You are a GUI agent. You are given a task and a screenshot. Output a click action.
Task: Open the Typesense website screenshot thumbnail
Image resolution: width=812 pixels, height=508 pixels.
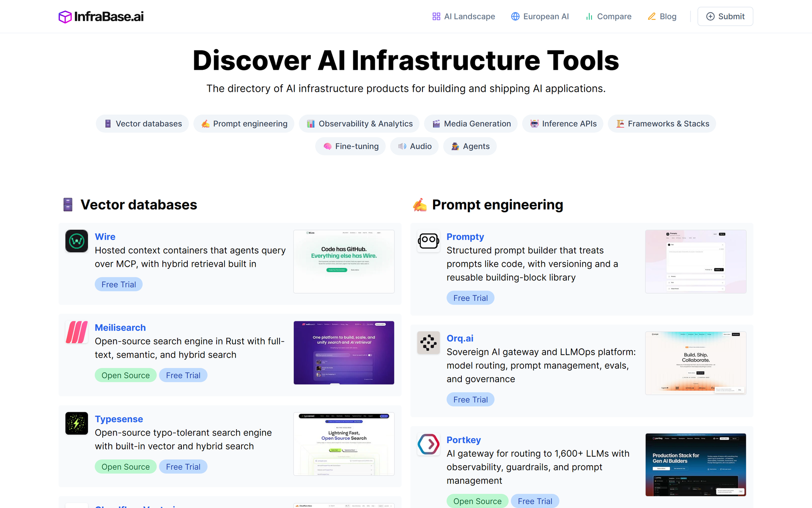(x=344, y=444)
